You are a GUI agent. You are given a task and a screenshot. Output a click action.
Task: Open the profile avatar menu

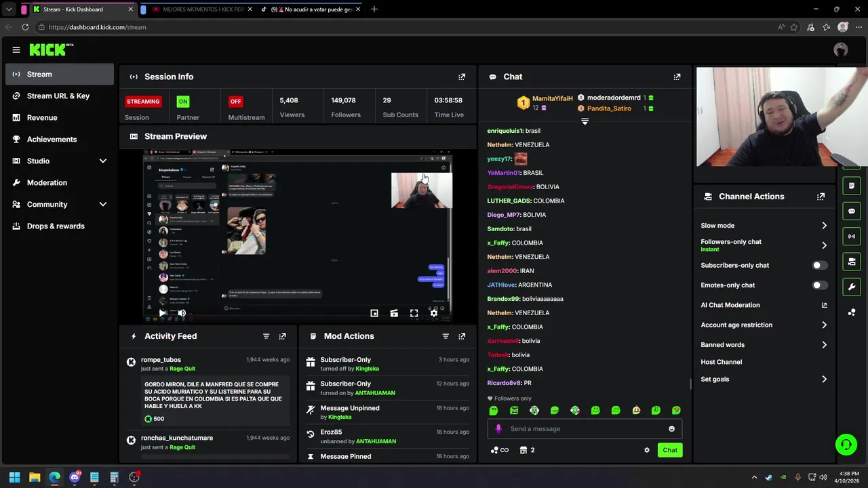[841, 49]
